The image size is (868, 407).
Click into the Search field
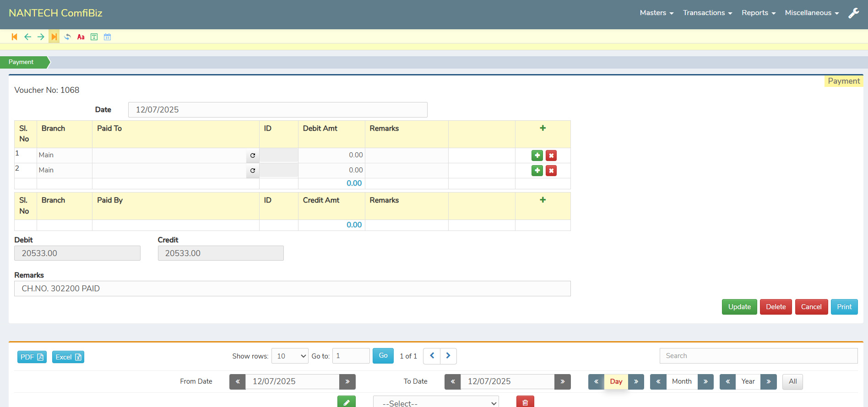[x=758, y=356]
